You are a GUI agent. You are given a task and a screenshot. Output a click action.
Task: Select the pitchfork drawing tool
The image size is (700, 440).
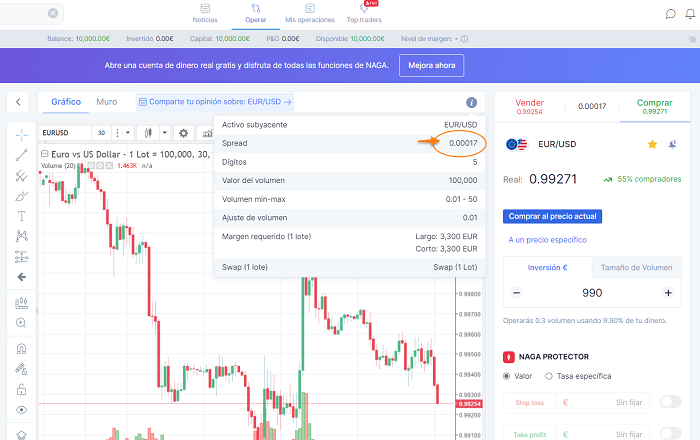pos(21,175)
